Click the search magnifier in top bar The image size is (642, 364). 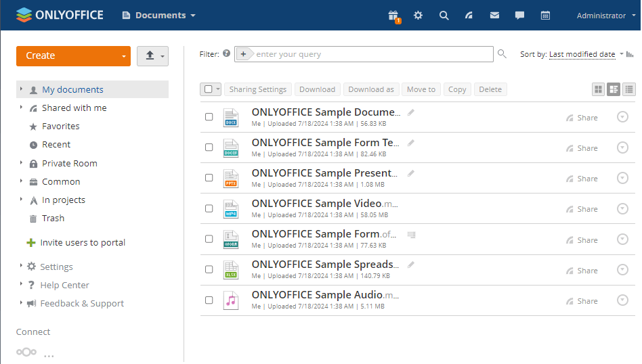click(444, 16)
